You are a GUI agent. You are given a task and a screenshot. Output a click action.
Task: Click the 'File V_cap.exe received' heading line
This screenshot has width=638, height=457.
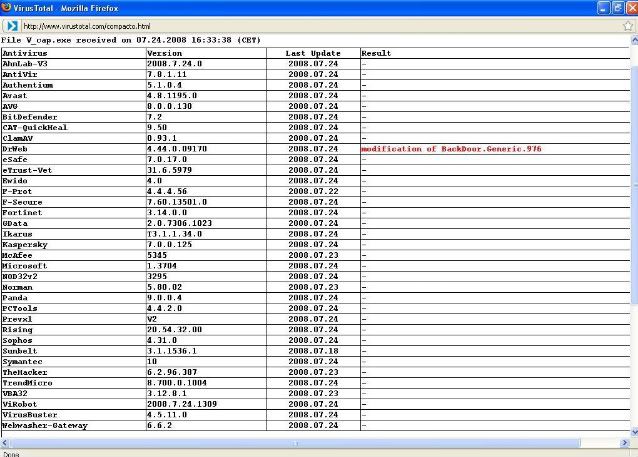[131, 40]
